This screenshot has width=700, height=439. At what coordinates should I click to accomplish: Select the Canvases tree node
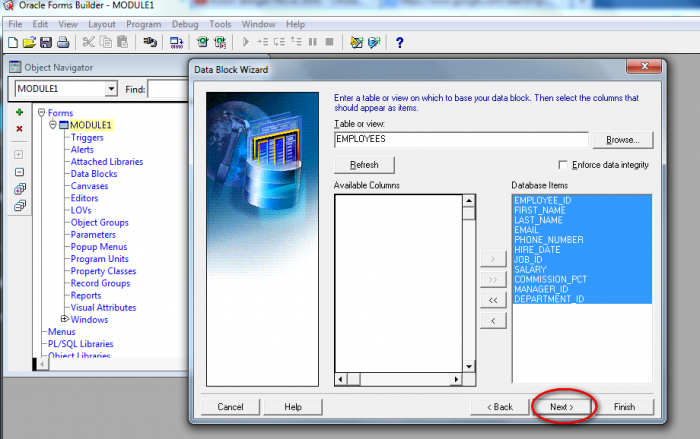coord(89,186)
